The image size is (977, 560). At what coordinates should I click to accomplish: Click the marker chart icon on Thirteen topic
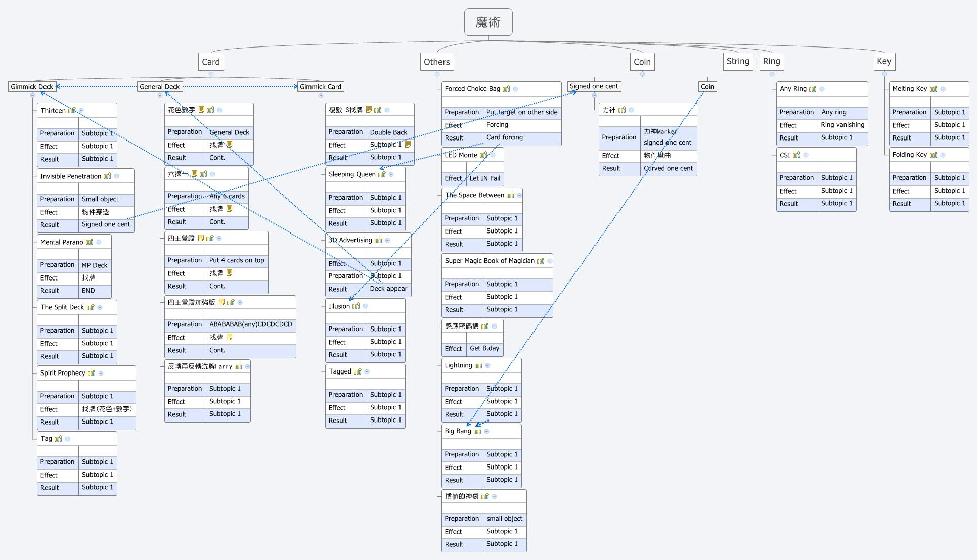72,111
